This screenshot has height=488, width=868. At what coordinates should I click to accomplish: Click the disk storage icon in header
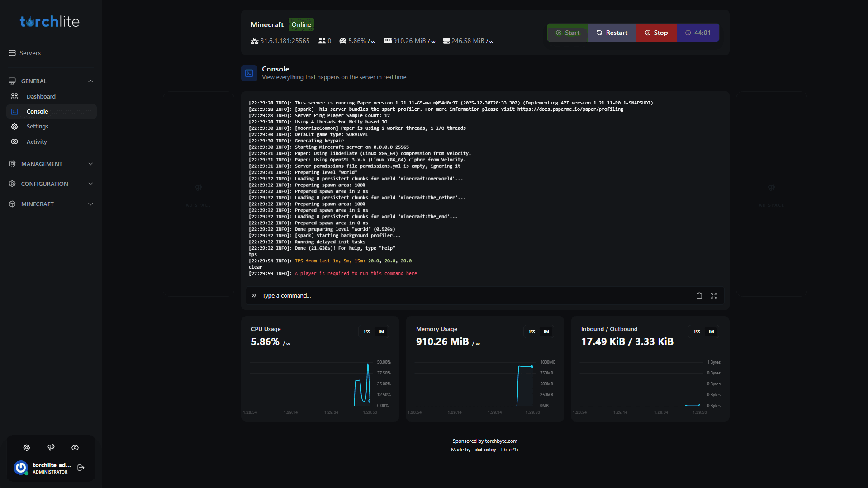pyautogui.click(x=446, y=41)
